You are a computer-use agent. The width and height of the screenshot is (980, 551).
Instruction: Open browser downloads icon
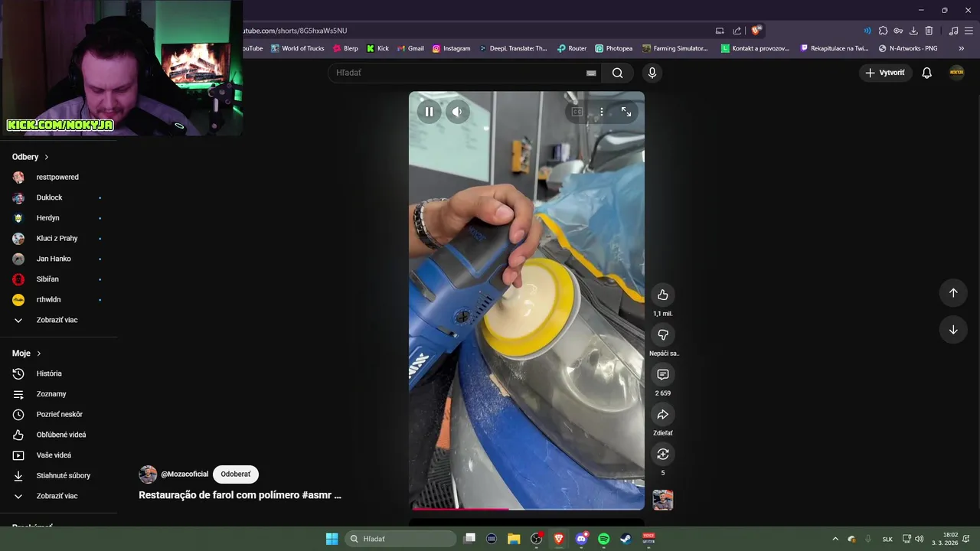coord(913,31)
